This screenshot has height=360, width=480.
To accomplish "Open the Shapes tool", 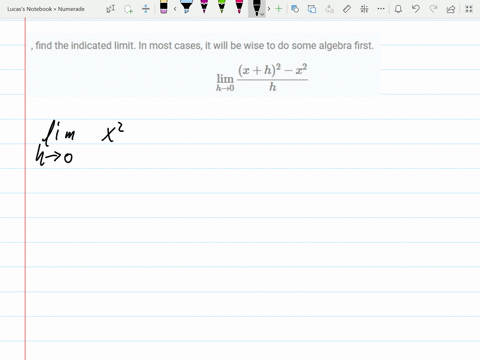I will point(295,9).
